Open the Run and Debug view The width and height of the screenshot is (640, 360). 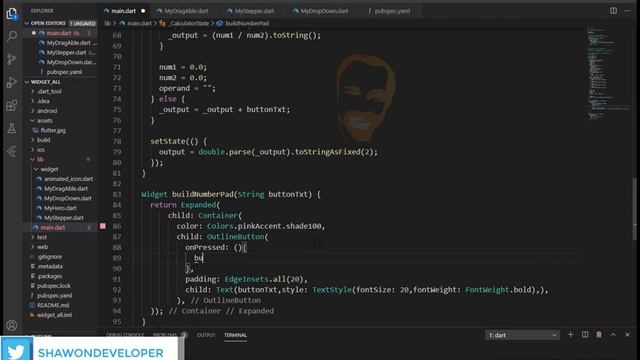(x=11, y=82)
